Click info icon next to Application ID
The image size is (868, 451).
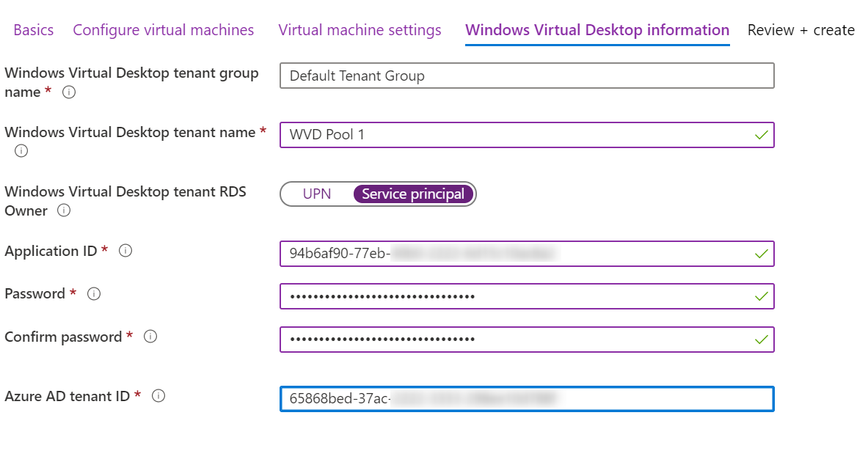click(x=125, y=251)
